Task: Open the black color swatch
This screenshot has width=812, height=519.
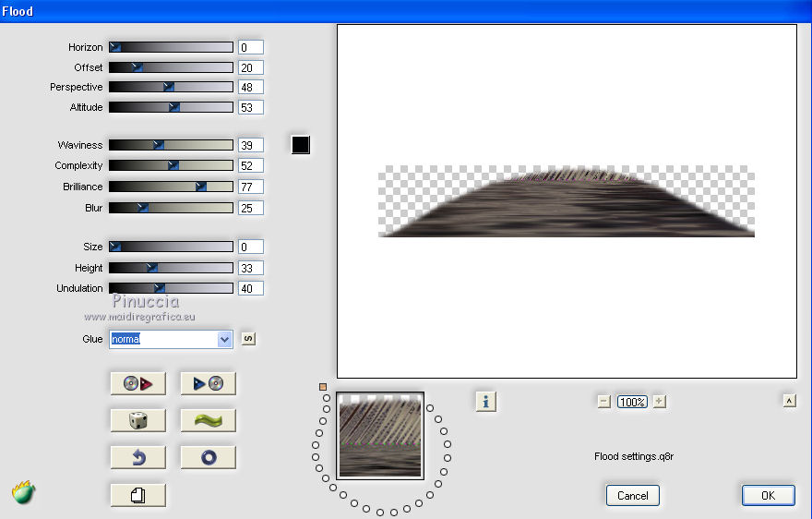Action: pyautogui.click(x=300, y=145)
